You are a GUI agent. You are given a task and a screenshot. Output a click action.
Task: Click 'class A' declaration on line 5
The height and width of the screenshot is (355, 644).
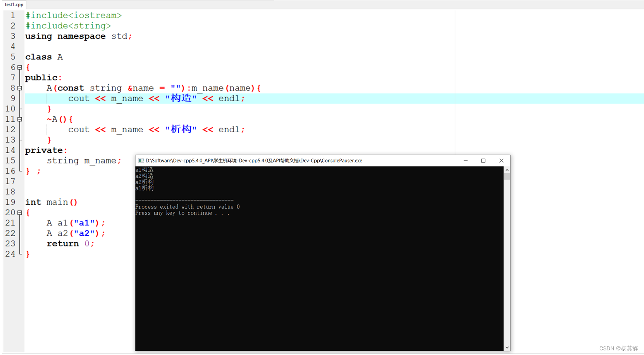pyautogui.click(x=44, y=57)
